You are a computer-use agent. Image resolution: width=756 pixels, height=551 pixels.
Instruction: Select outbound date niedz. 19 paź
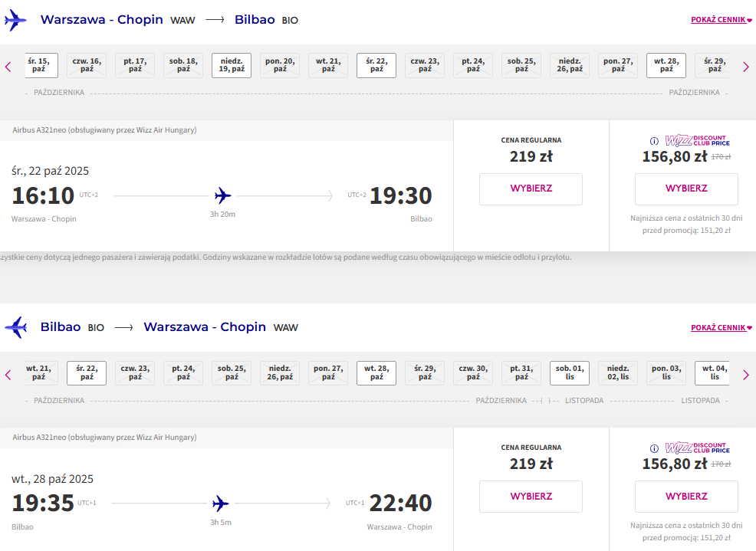pos(232,65)
